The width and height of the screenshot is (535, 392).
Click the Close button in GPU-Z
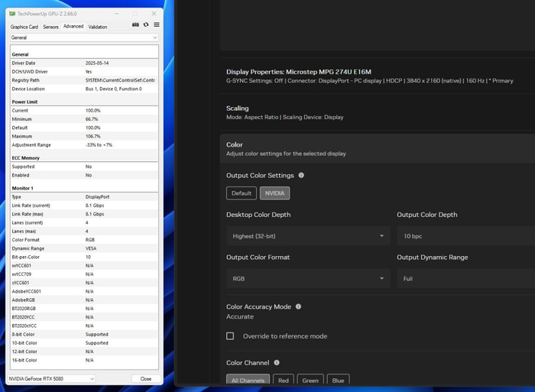tap(145, 378)
